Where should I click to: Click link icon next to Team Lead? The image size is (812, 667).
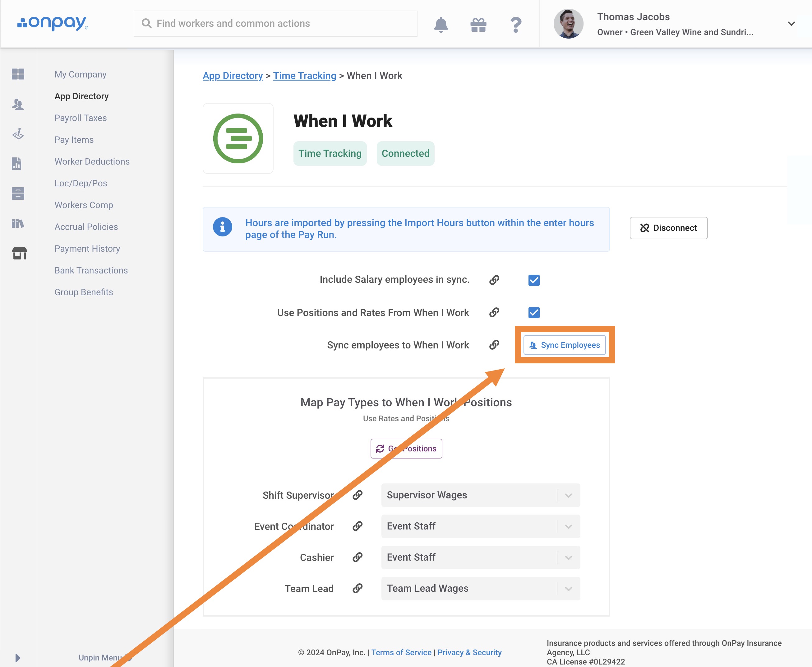[x=358, y=588]
